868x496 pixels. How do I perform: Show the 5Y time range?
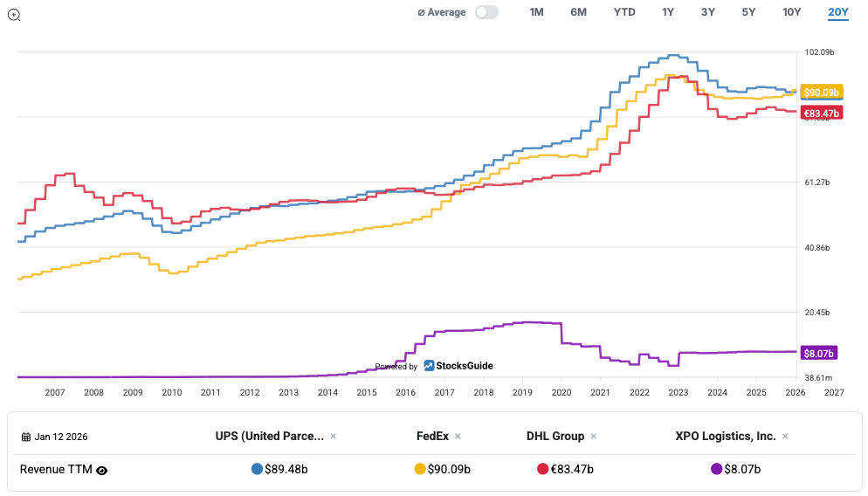[x=748, y=12]
